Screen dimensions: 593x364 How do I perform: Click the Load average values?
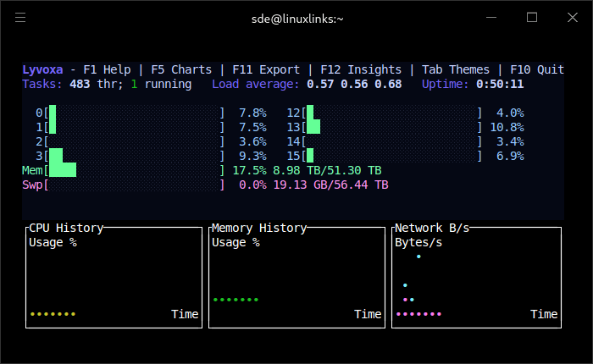coord(354,84)
